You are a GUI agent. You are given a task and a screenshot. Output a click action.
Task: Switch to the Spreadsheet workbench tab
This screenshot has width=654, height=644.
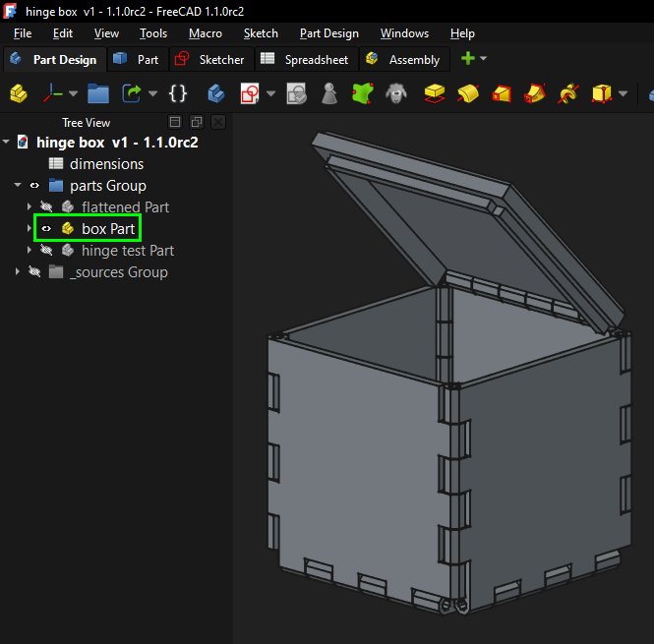point(307,59)
